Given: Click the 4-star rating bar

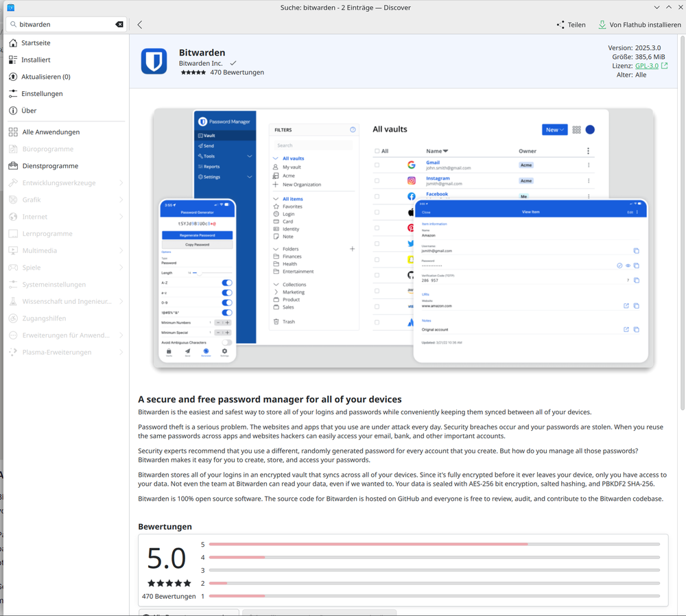Looking at the screenshot, I should (x=434, y=558).
